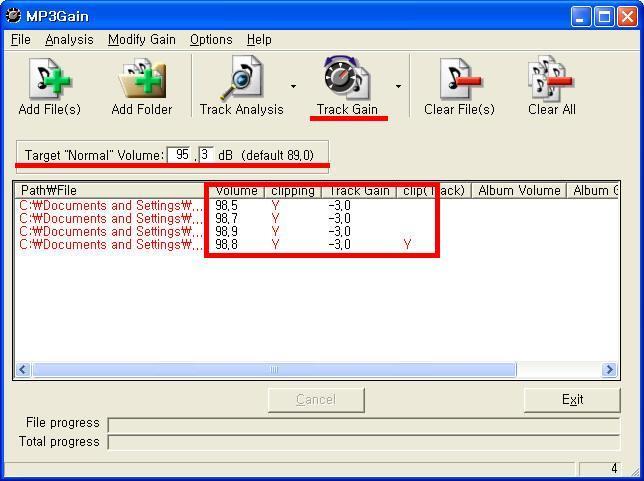The height and width of the screenshot is (481, 644).
Task: Open the File menu
Action: pyautogui.click(x=21, y=40)
